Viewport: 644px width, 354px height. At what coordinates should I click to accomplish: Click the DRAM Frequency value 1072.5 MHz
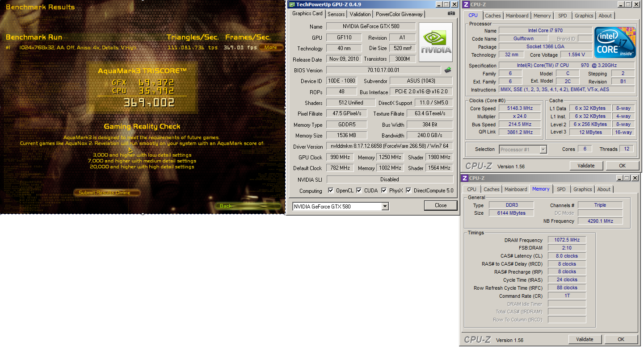tap(567, 240)
